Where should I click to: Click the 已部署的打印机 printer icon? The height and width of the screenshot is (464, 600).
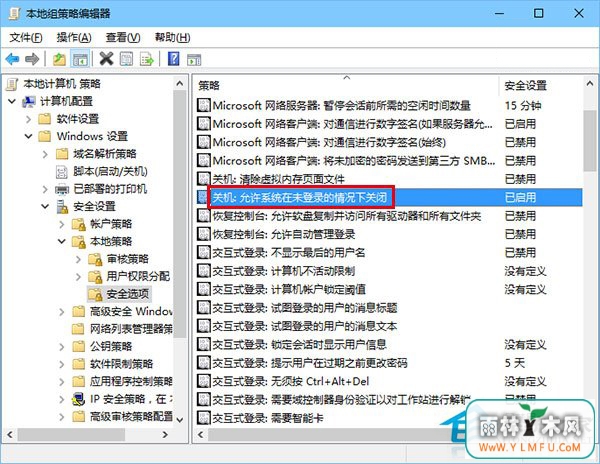point(62,189)
